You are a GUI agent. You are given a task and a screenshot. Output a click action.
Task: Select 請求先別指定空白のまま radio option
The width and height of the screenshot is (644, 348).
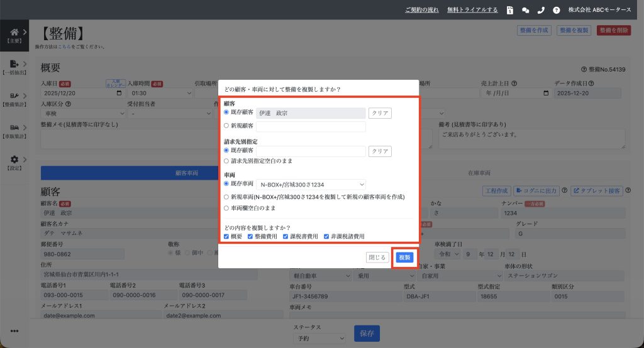226,161
